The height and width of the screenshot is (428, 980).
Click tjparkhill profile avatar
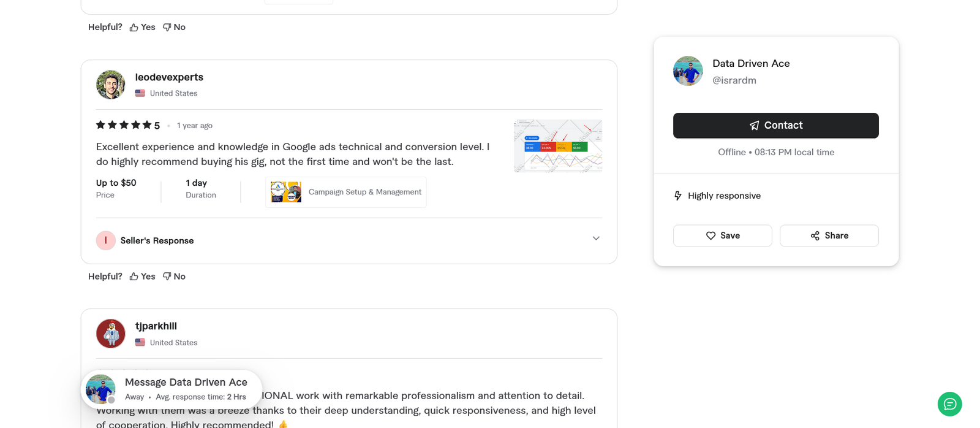point(111,334)
